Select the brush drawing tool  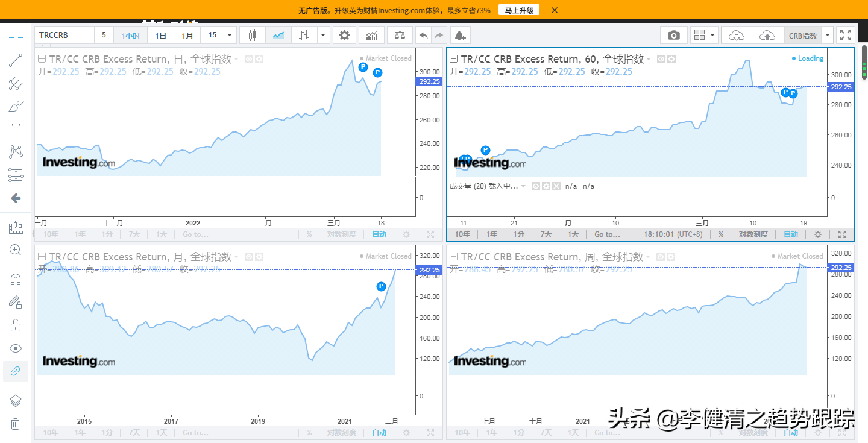[16, 107]
